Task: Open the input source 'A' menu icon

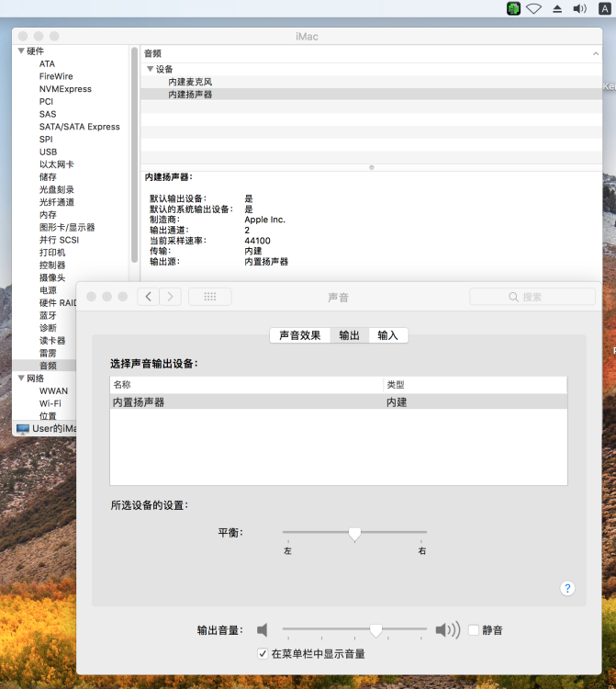Action: pos(605,9)
